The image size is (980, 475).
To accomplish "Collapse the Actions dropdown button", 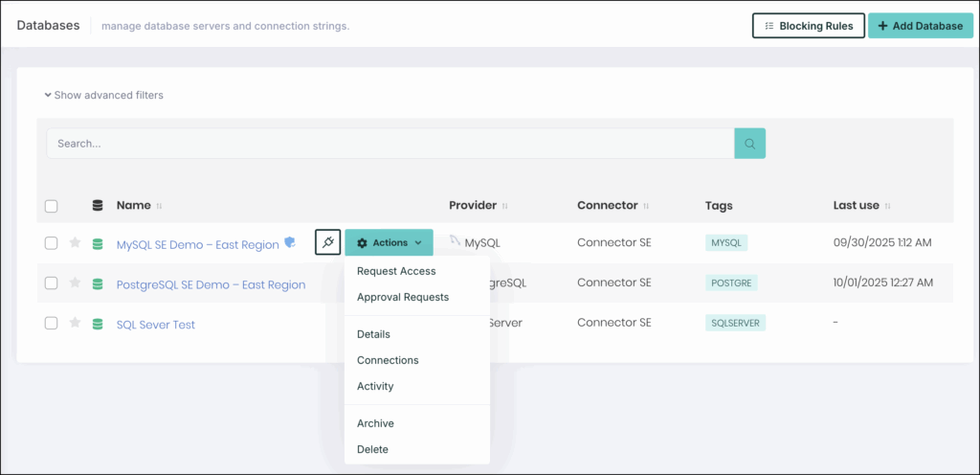I will coord(389,243).
